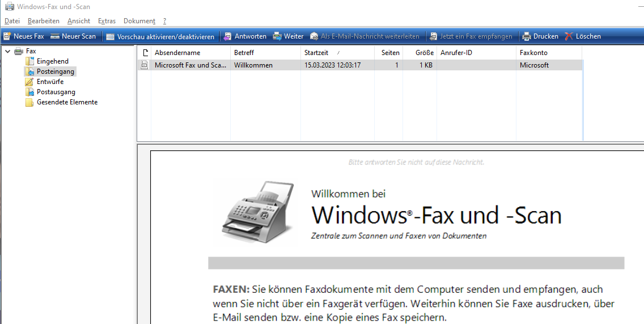644x324 pixels.
Task: Collapse the Fax tree node
Action: (7, 52)
